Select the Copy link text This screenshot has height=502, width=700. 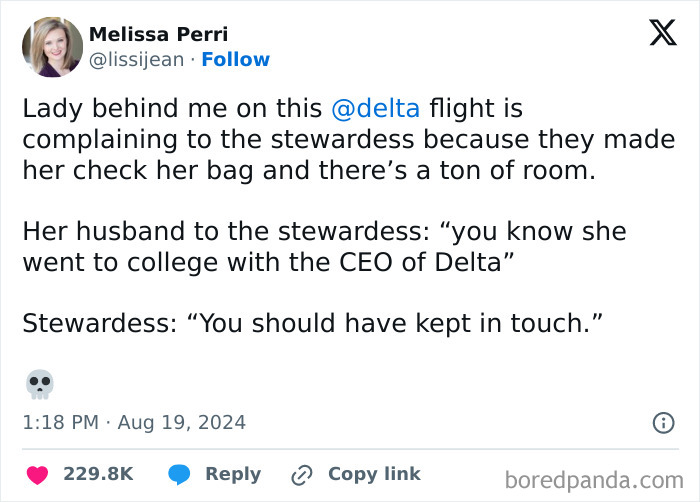[x=374, y=474]
